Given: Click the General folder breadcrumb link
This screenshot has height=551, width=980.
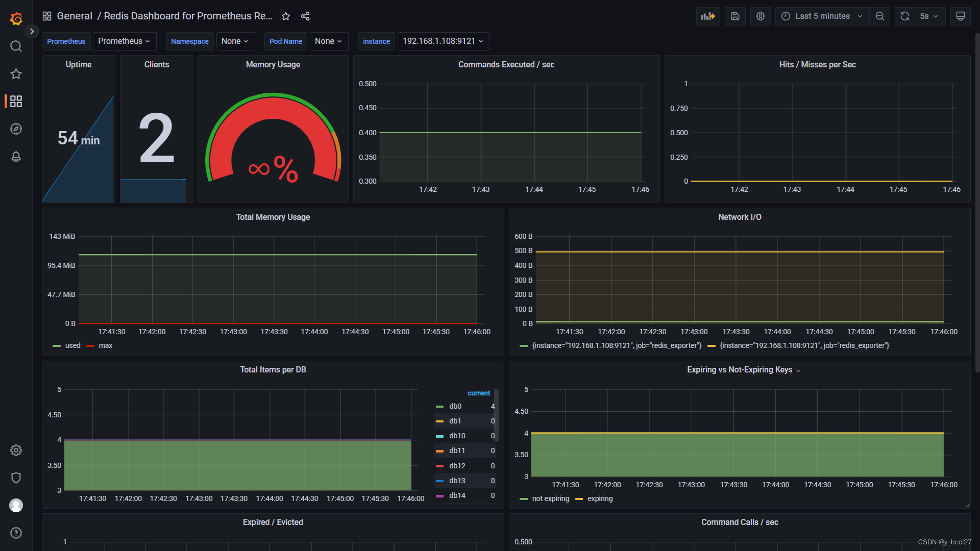Looking at the screenshot, I should point(75,16).
